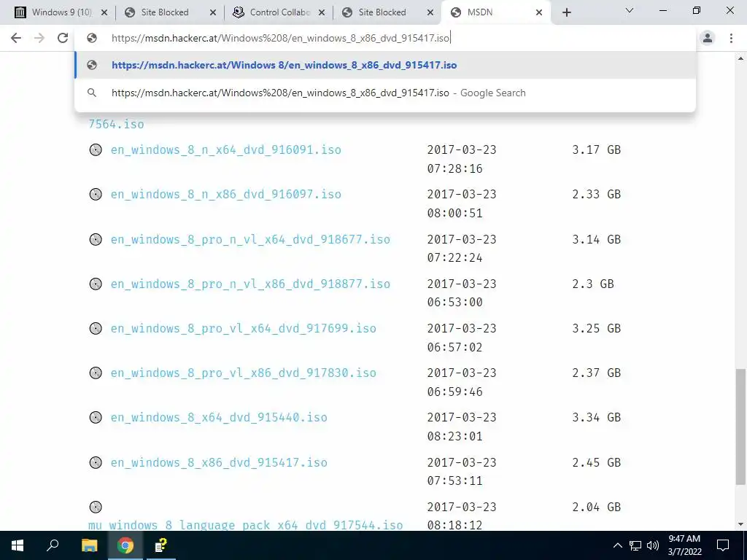Open File Explorer from the taskbar

(89, 545)
